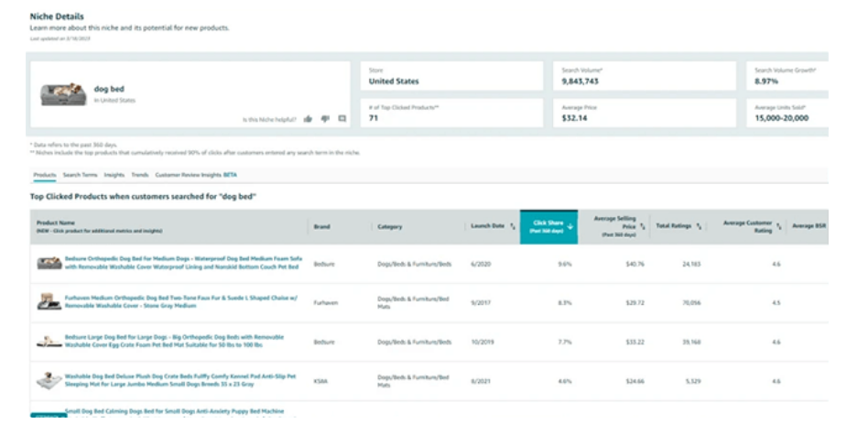The width and height of the screenshot is (868, 435).
Task: Click the 5,329 total ratings cell
Action: 693,381
